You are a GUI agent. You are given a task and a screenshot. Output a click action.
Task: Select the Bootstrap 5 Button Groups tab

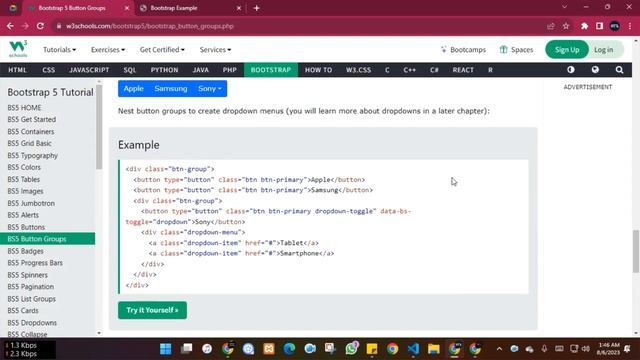tap(78, 8)
